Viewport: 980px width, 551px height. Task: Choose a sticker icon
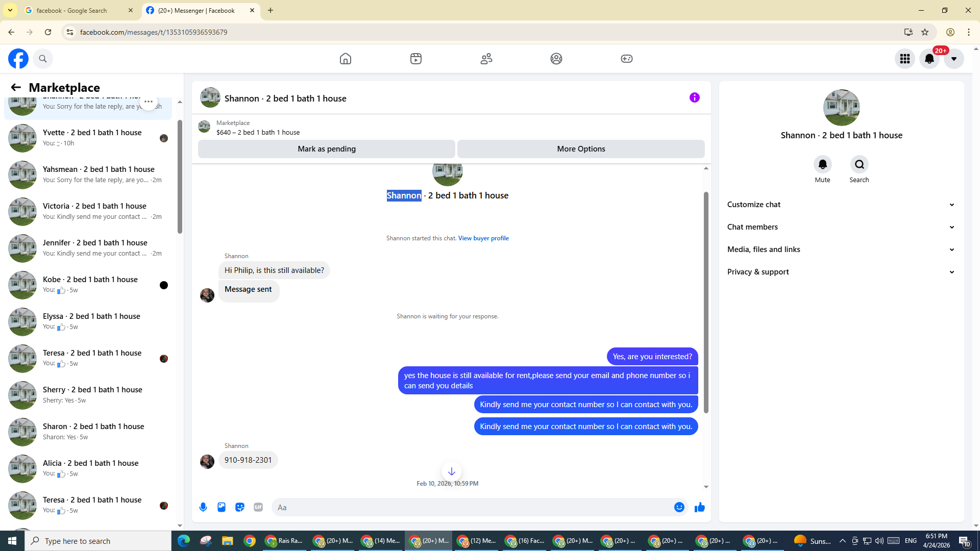pos(240,507)
